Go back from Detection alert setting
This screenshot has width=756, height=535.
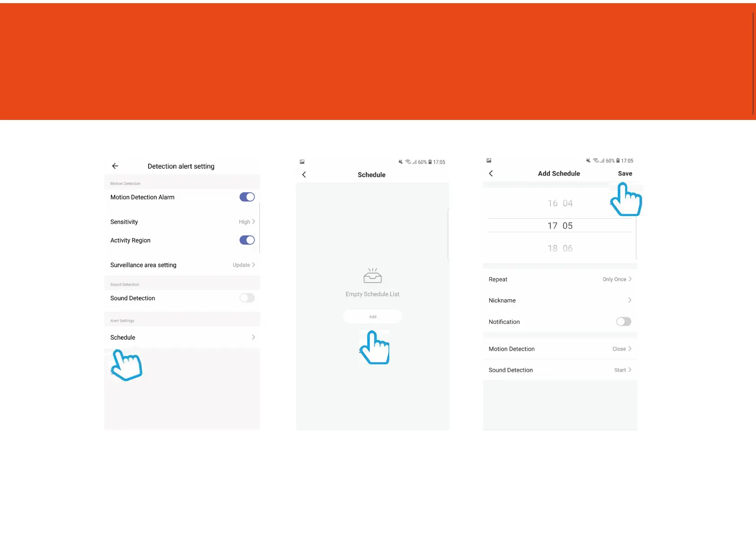(x=115, y=166)
